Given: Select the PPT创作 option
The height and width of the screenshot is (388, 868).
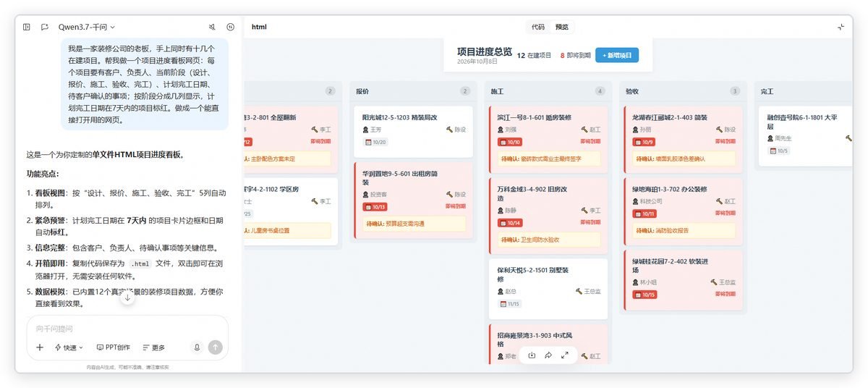Looking at the screenshot, I should pyautogui.click(x=113, y=347).
